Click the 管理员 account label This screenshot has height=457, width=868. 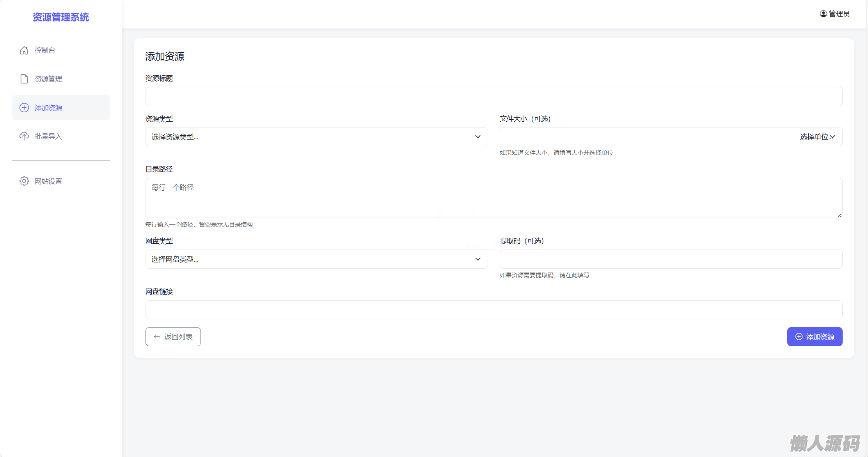[839, 14]
